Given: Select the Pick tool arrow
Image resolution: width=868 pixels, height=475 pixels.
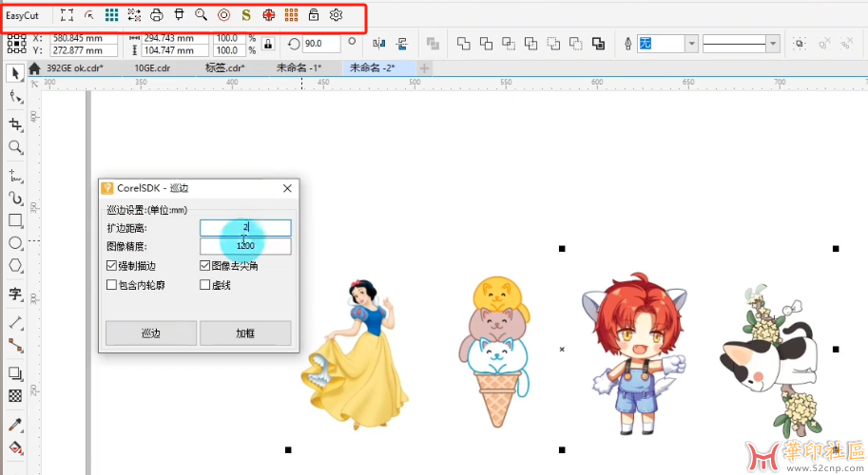Looking at the screenshot, I should [x=15, y=73].
